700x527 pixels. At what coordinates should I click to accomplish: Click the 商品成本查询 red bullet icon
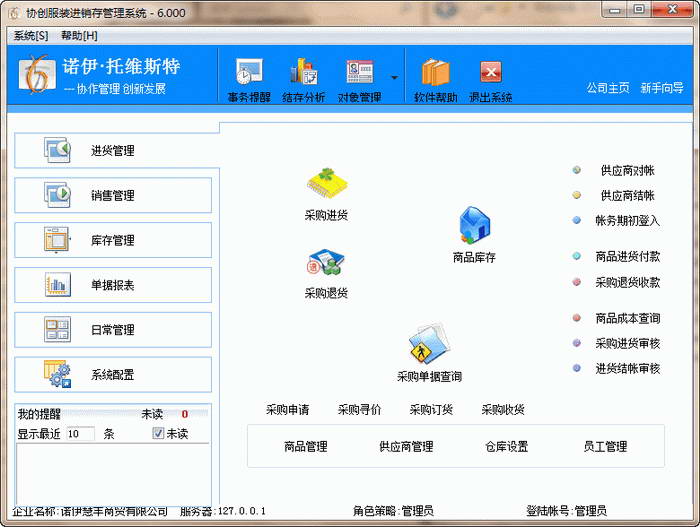(577, 318)
